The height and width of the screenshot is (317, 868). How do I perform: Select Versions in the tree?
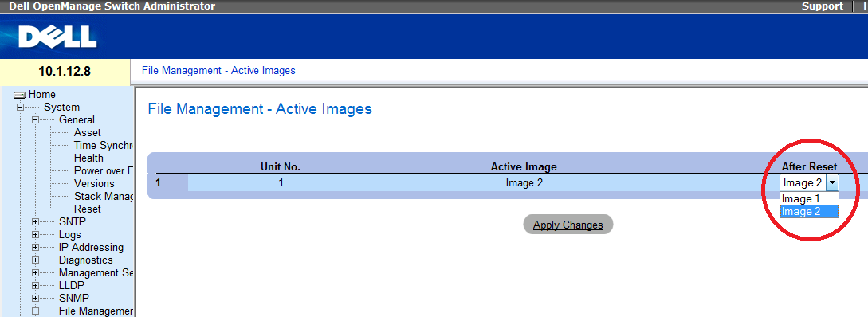94,184
